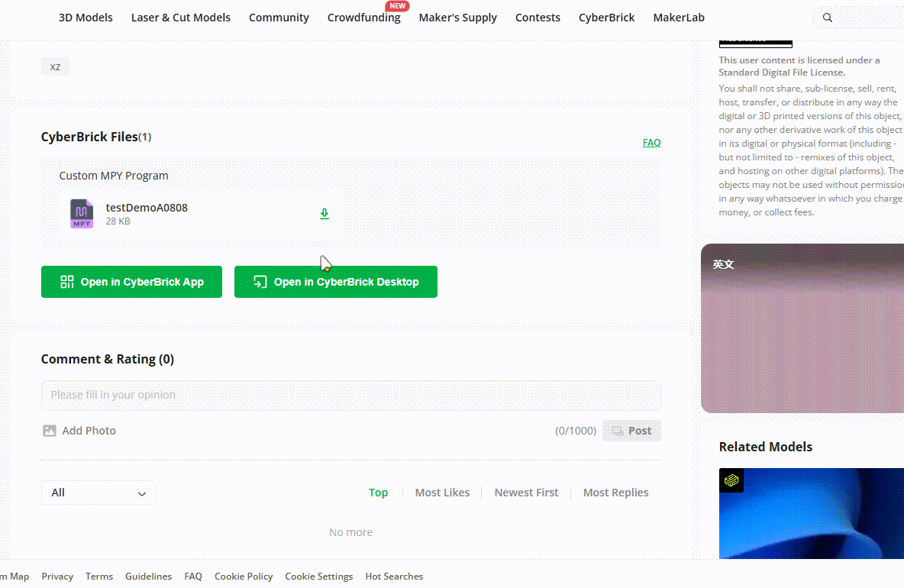Click the Add Photo image icon
This screenshot has width=904, height=588.
pyautogui.click(x=50, y=431)
